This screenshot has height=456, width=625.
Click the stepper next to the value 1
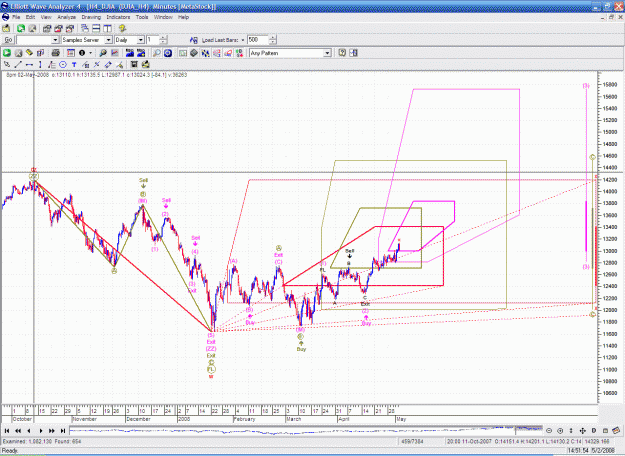163,40
